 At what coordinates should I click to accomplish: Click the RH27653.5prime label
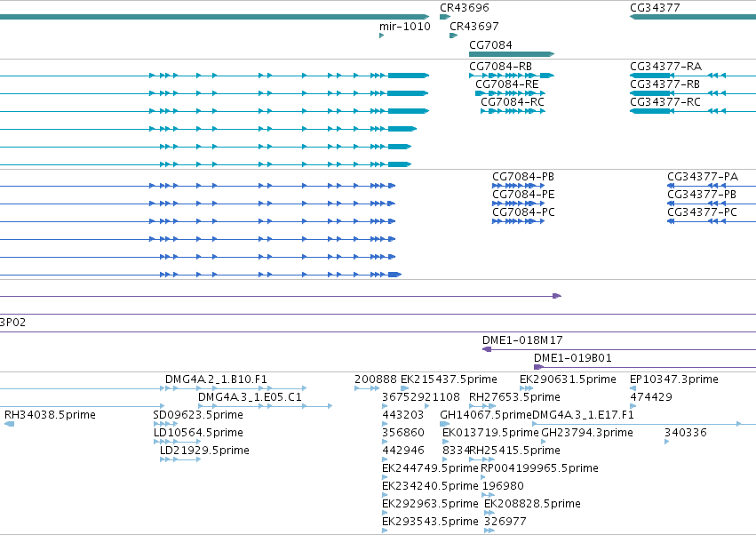click(x=514, y=397)
